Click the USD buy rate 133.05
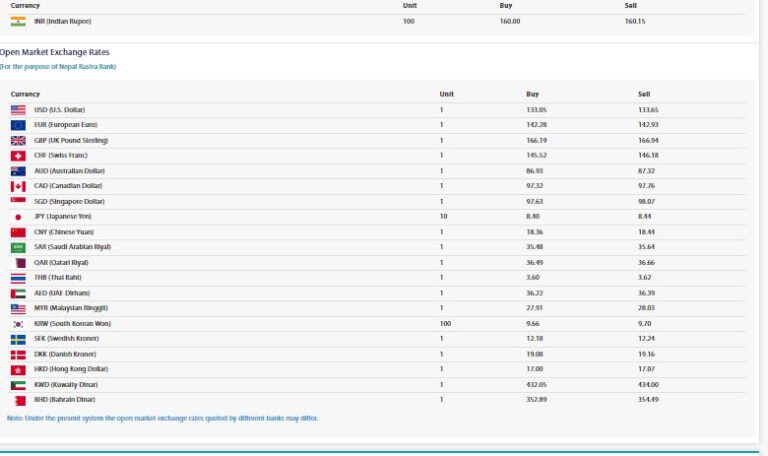The height and width of the screenshot is (456, 768). (536, 110)
